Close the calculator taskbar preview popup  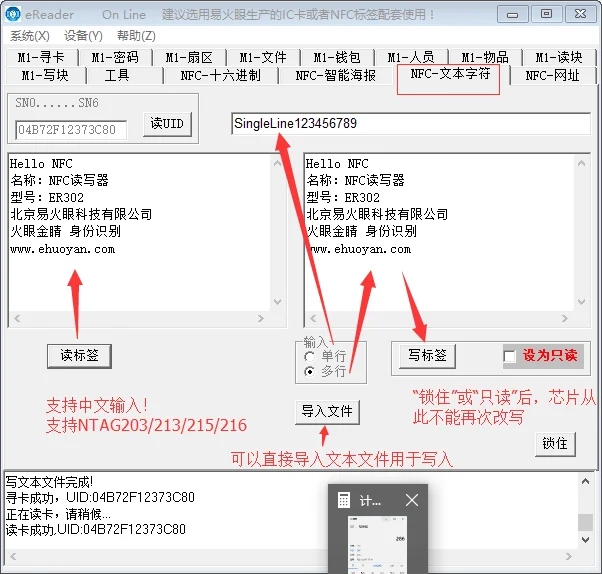[x=412, y=500]
